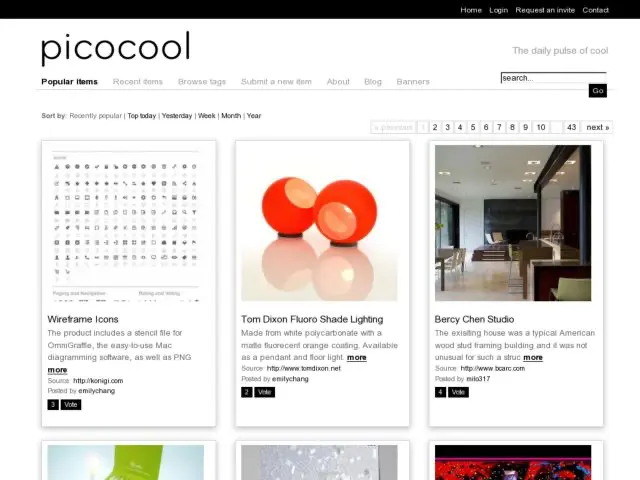This screenshot has height=480, width=640.
Task: Open the Browse tags tab
Action: click(x=202, y=82)
